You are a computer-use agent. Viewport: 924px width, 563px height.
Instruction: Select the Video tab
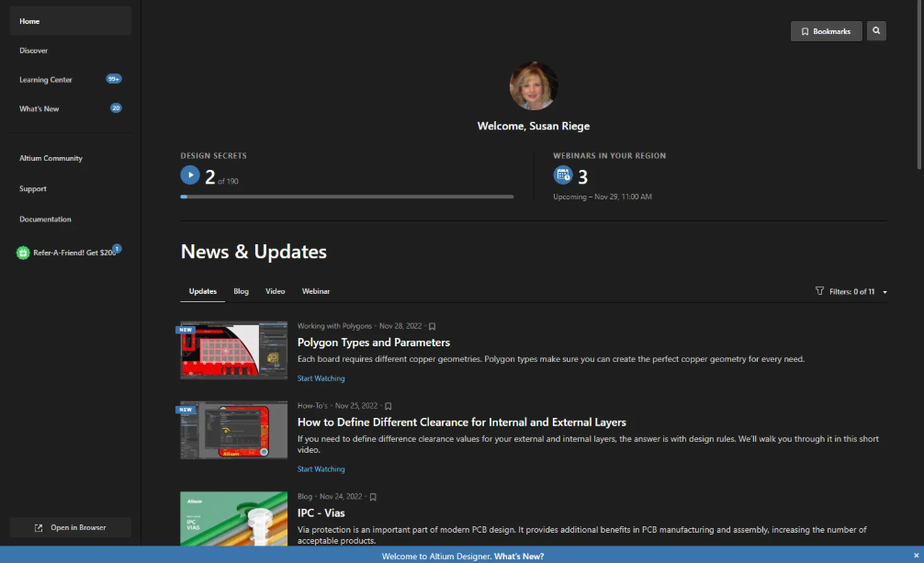point(276,291)
